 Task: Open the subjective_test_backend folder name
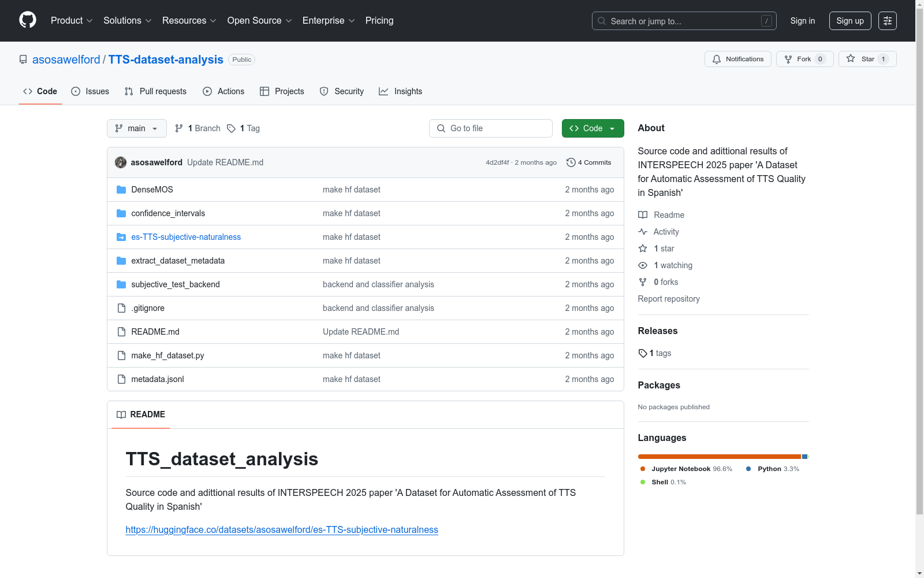pyautogui.click(x=176, y=284)
